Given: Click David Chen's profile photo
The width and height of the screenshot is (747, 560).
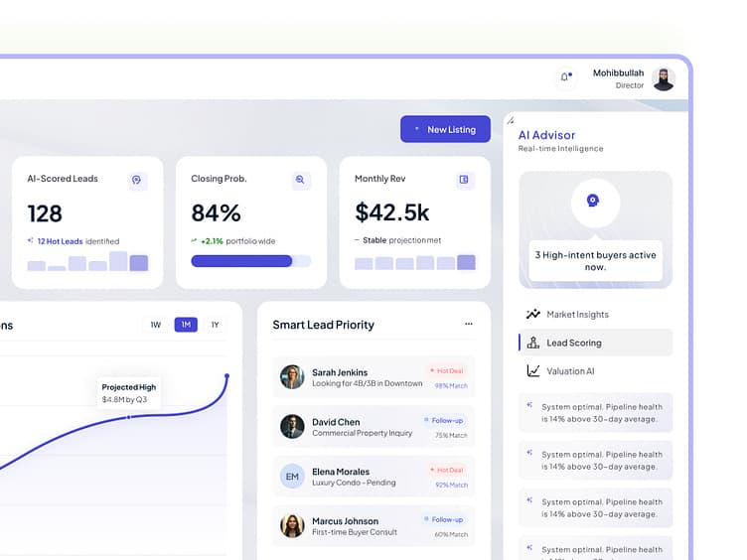Looking at the screenshot, I should pyautogui.click(x=292, y=427).
